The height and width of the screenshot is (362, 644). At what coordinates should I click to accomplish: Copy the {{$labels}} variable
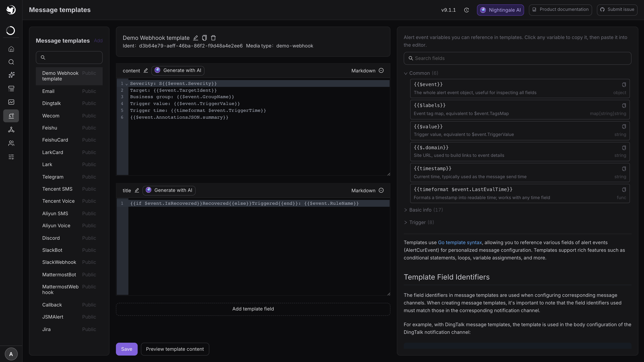click(x=624, y=106)
